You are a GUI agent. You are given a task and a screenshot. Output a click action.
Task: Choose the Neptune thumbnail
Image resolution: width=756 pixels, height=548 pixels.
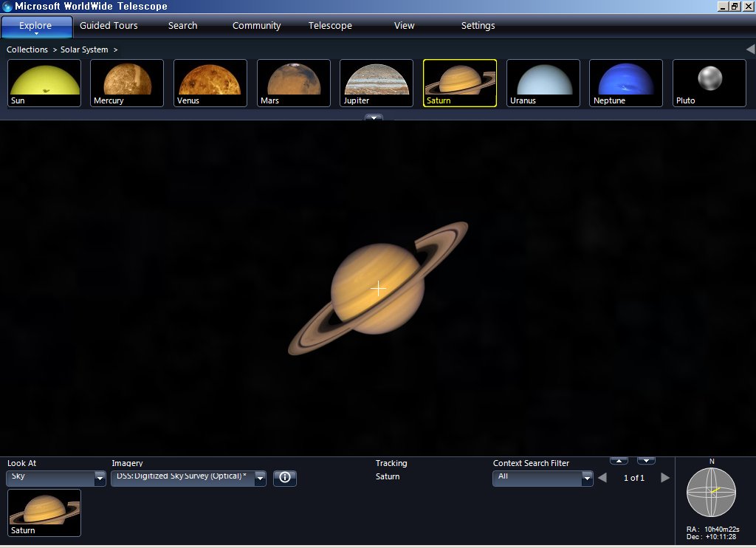(626, 83)
